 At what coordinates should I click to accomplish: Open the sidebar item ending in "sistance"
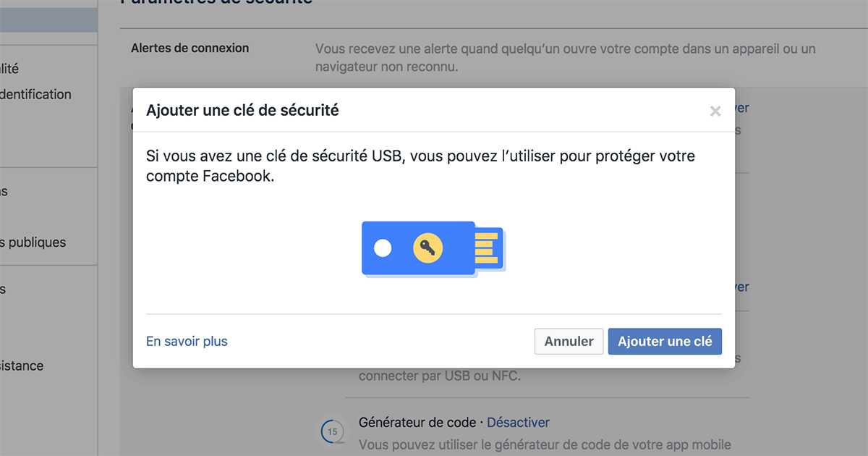click(22, 366)
